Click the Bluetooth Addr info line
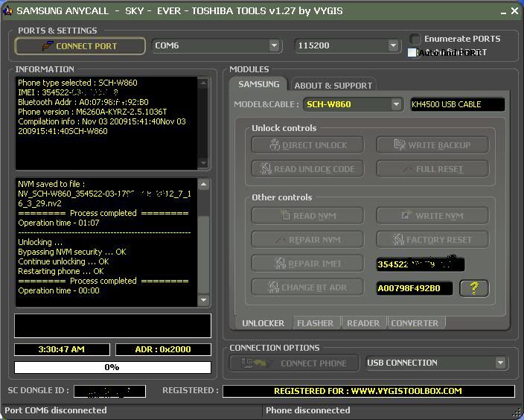This screenshot has height=420, width=524. pyautogui.click(x=83, y=102)
